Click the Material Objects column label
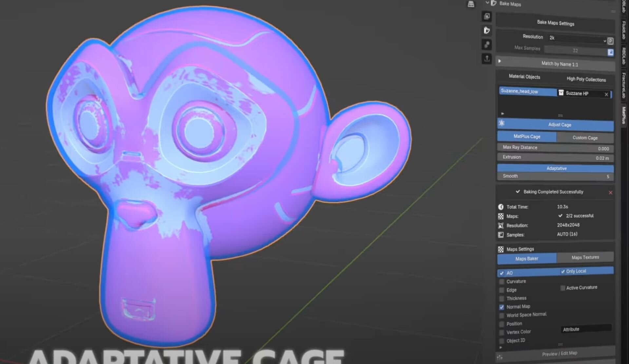Image resolution: width=629 pixels, height=364 pixels. pyautogui.click(x=524, y=77)
